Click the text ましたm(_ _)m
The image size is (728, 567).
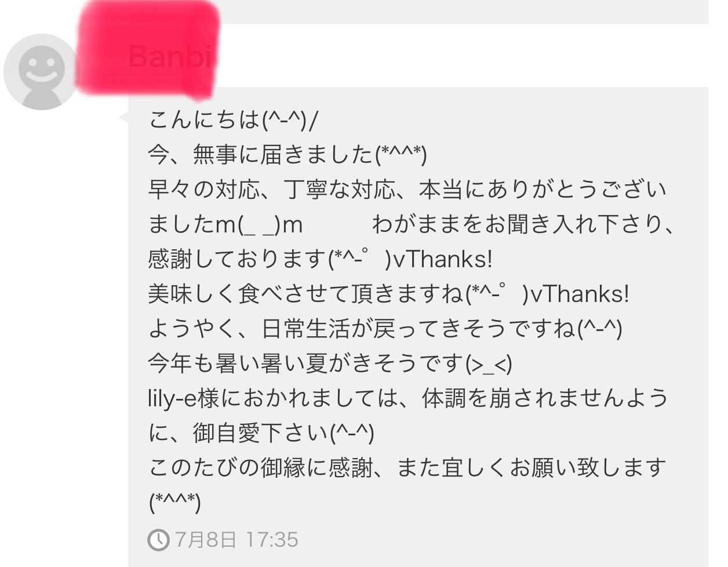(225, 224)
